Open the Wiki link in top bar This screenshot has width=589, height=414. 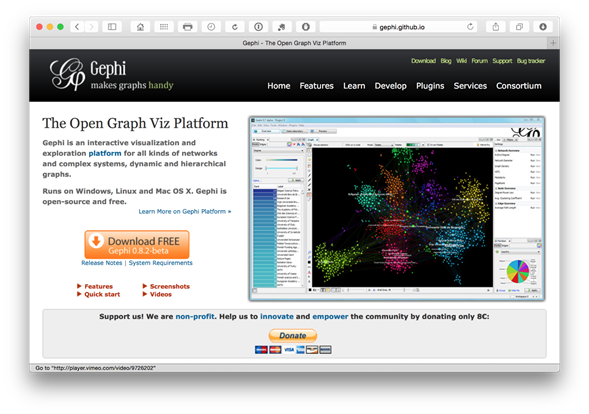pos(461,61)
